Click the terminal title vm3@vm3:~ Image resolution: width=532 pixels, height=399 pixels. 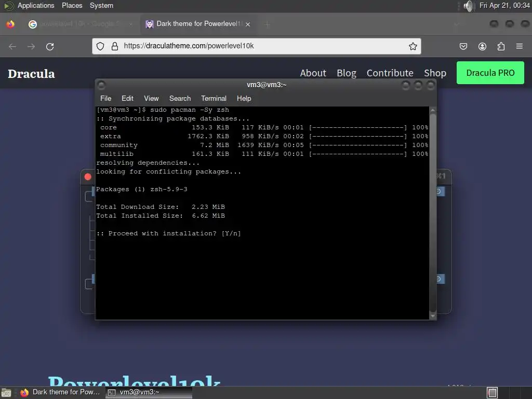coord(267,85)
